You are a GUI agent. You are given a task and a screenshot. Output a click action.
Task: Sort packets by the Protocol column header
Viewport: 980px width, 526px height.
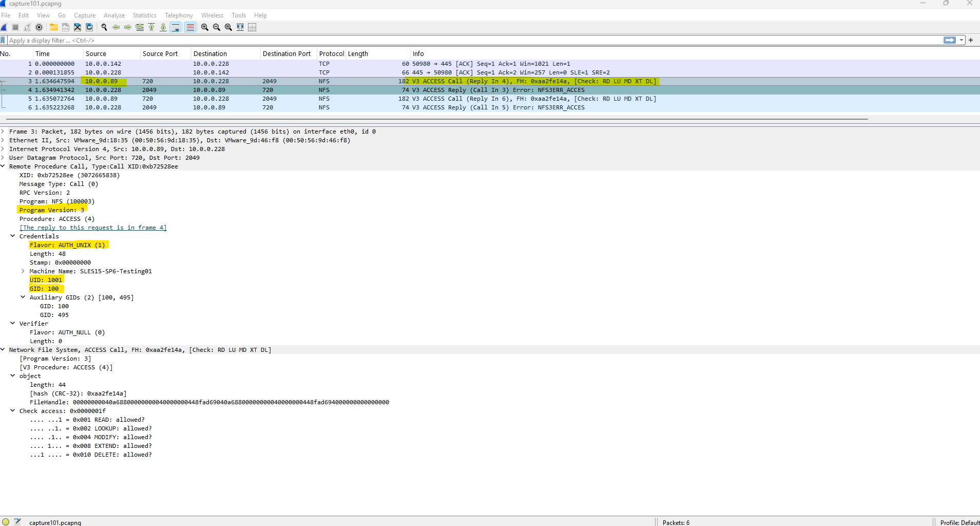point(332,53)
